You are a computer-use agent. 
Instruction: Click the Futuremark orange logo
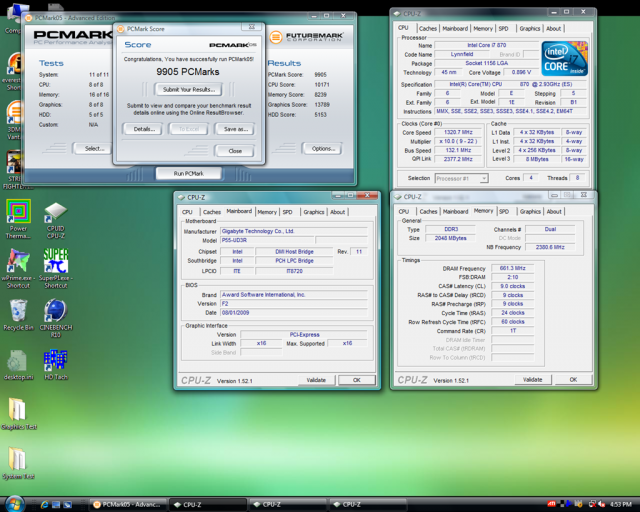pyautogui.click(x=276, y=38)
